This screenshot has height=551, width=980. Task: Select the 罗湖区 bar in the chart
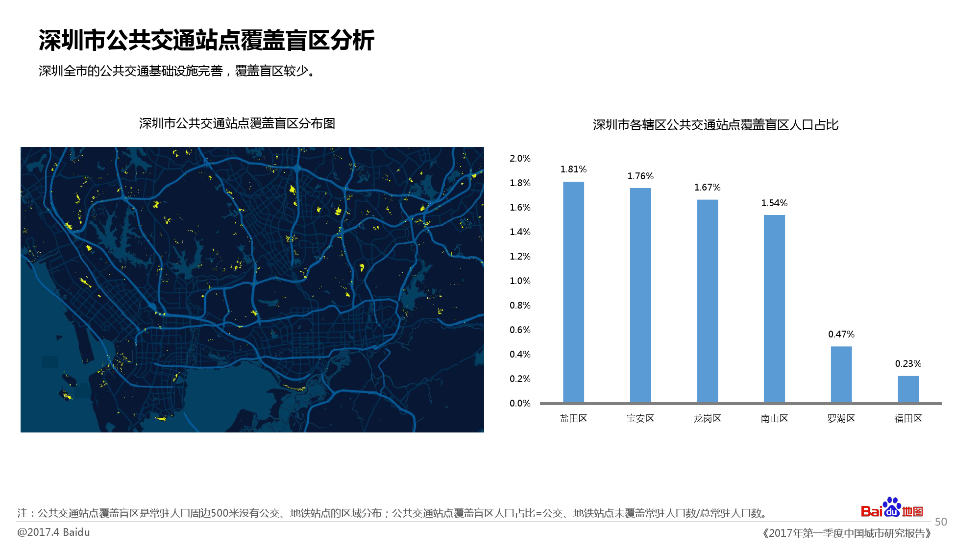(x=841, y=374)
